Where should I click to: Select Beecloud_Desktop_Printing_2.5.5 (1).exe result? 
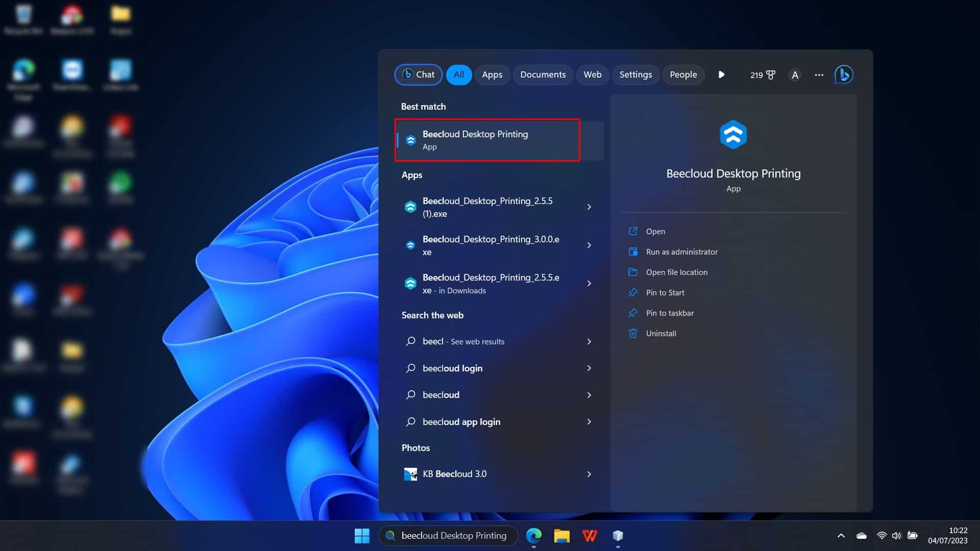point(487,207)
